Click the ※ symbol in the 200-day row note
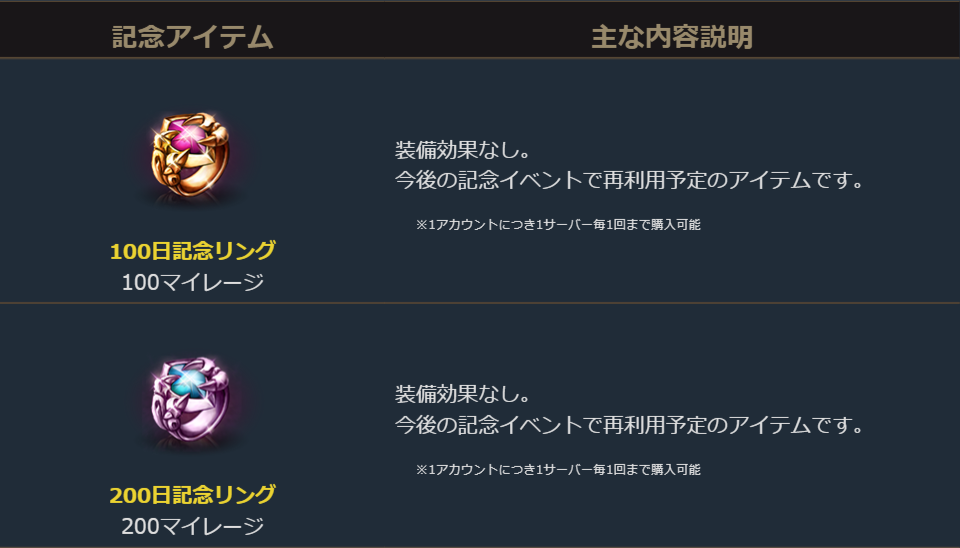The width and height of the screenshot is (960, 548). point(421,469)
